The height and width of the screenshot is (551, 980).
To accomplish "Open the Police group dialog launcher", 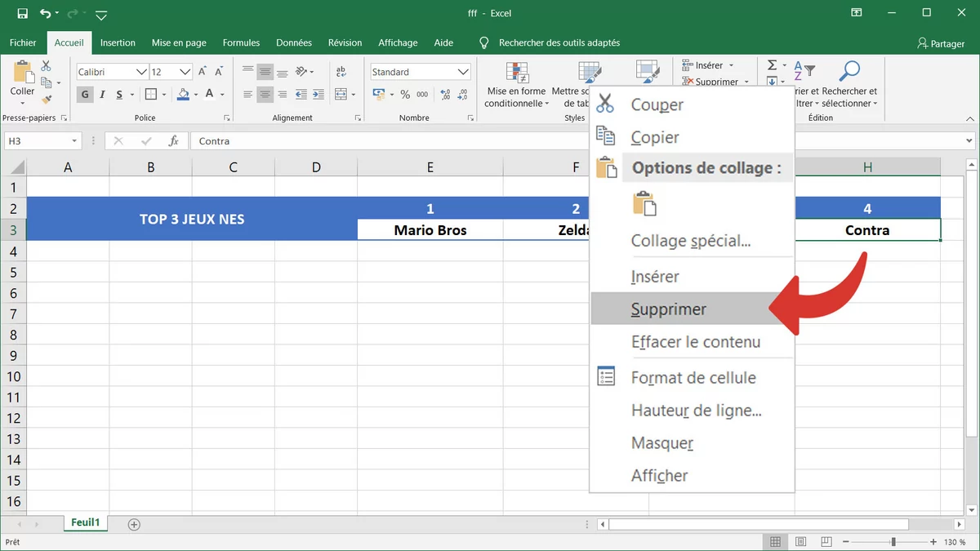I will point(226,118).
